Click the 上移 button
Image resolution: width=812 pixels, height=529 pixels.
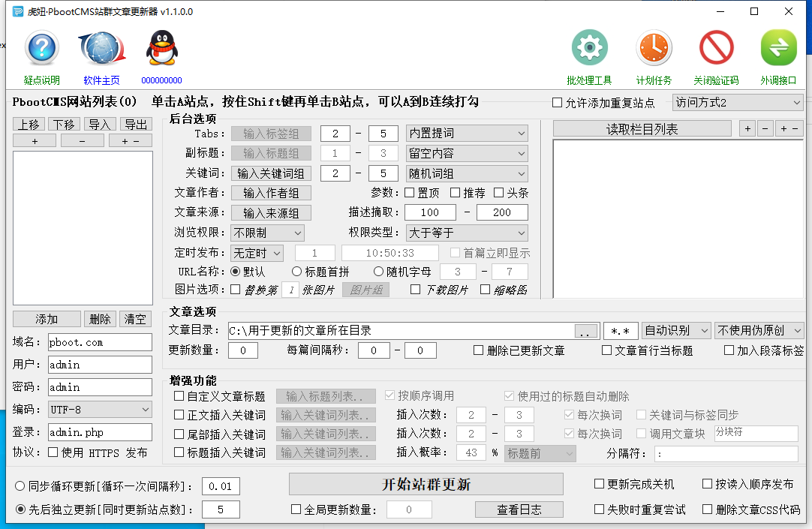coord(29,125)
